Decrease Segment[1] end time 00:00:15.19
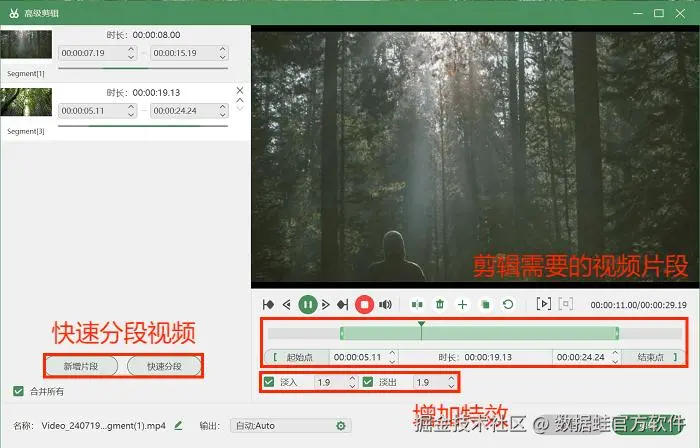 [x=222, y=57]
